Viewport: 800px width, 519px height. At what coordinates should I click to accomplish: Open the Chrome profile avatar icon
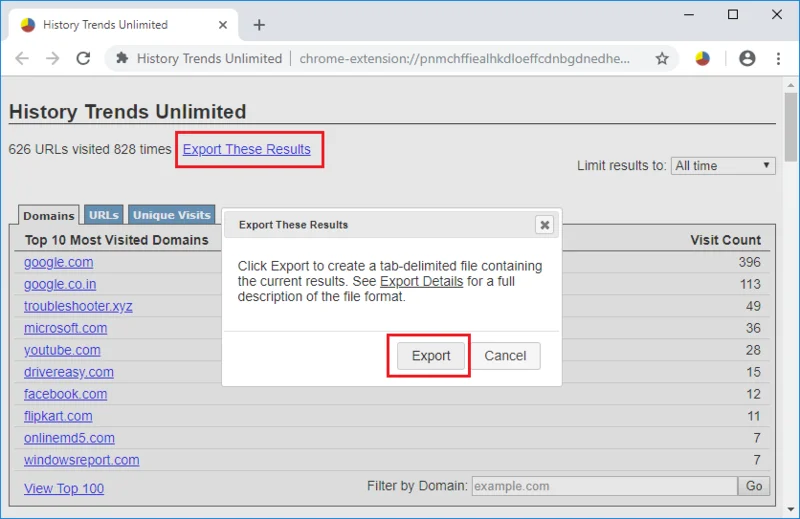747,59
